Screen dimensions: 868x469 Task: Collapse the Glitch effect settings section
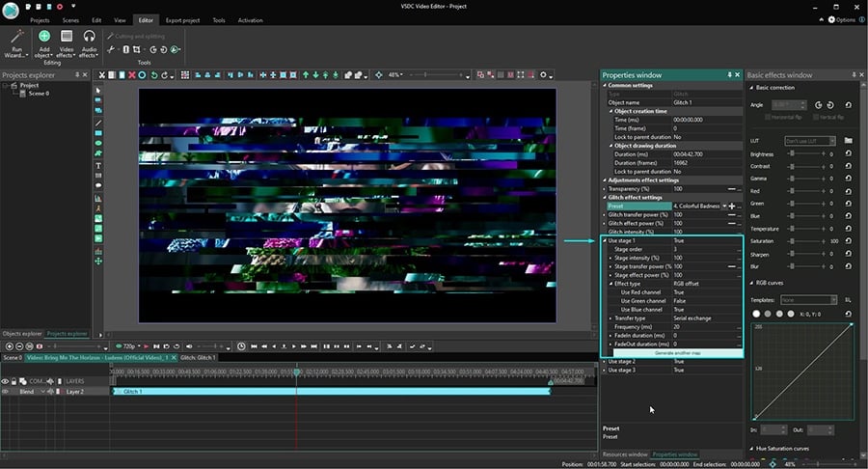(605, 197)
